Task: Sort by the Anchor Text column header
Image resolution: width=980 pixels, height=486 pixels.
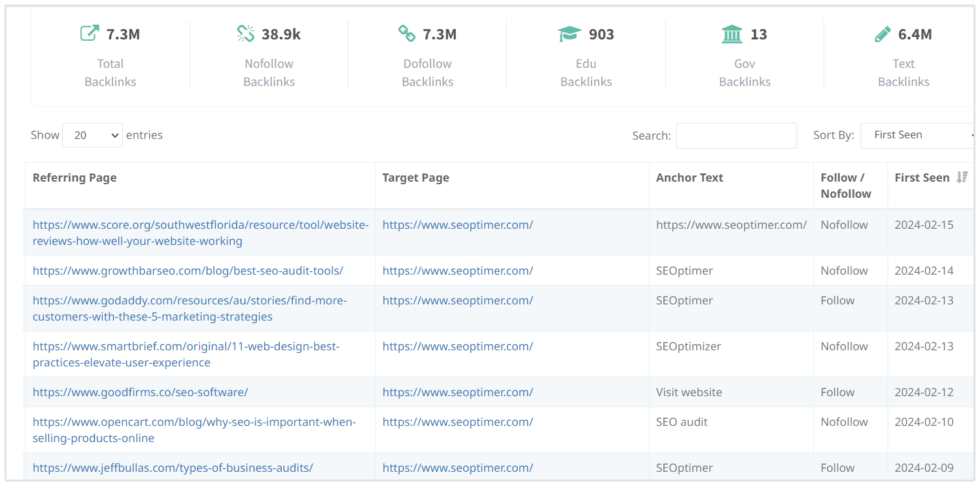Action: click(x=689, y=178)
